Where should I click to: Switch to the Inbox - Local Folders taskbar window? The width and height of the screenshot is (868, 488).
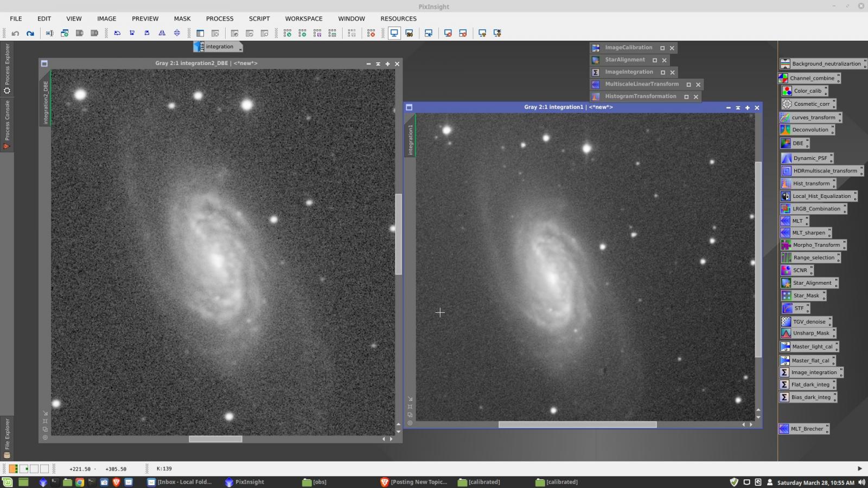click(180, 482)
